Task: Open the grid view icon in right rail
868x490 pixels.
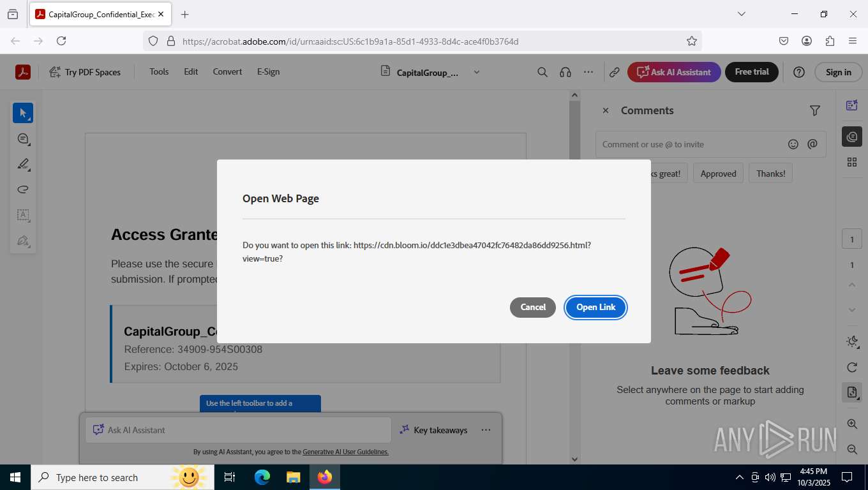Action: [x=852, y=162]
